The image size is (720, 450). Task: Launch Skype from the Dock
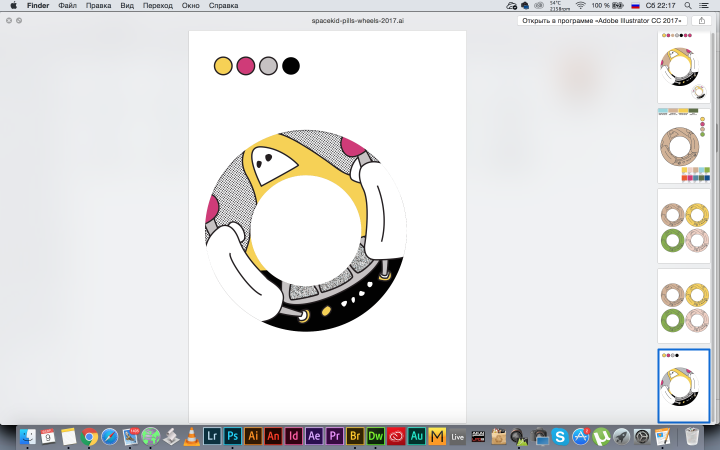[560, 436]
